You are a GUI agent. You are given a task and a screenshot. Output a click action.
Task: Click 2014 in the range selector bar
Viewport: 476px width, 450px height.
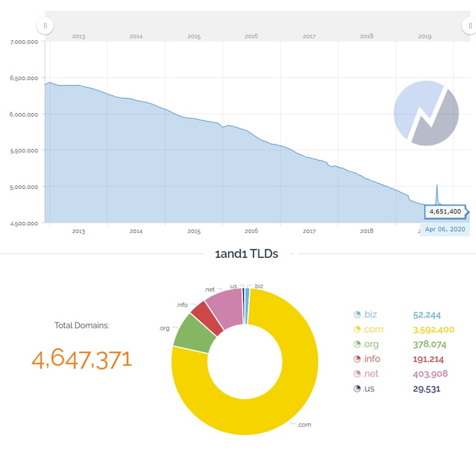(136, 37)
